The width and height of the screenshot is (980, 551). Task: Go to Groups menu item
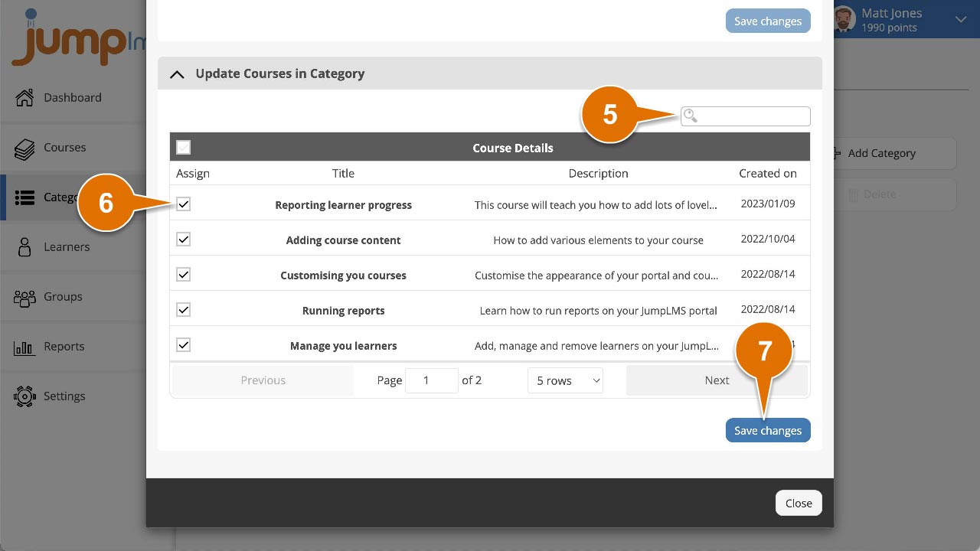point(63,297)
